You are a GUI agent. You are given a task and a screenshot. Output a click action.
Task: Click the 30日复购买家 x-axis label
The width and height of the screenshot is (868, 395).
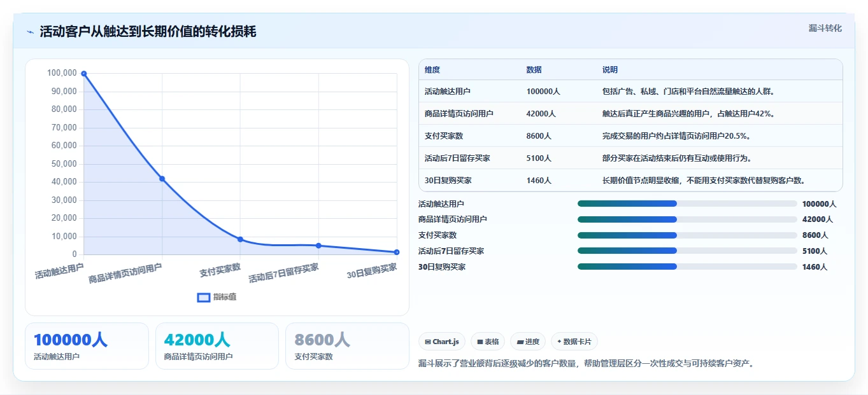tap(372, 271)
